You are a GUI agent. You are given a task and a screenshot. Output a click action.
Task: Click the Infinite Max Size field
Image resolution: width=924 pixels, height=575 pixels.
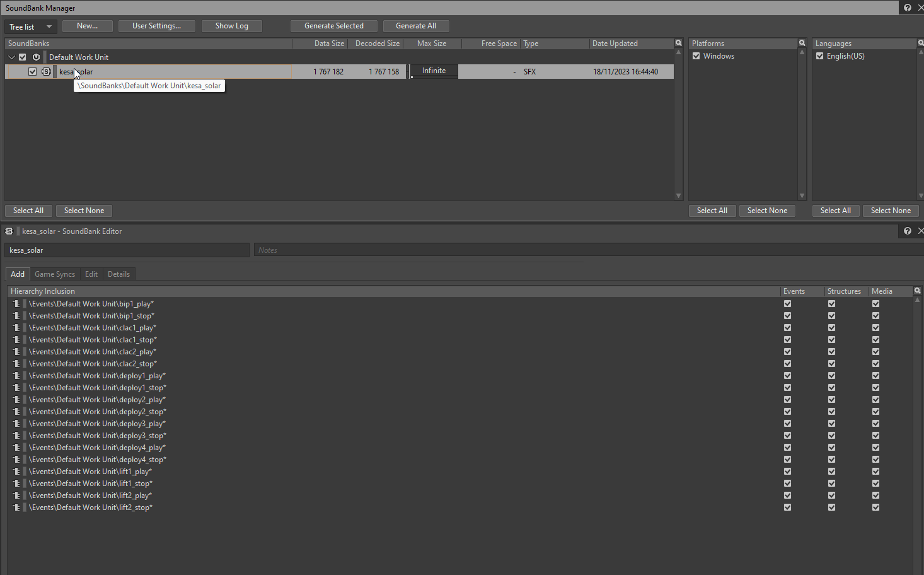[x=434, y=71]
